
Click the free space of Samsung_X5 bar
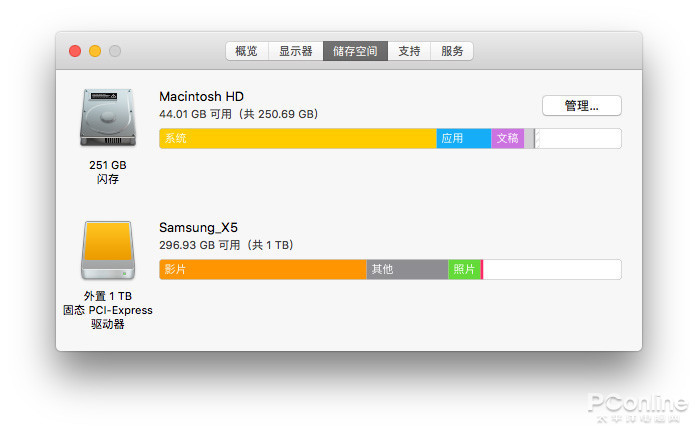[x=551, y=269]
